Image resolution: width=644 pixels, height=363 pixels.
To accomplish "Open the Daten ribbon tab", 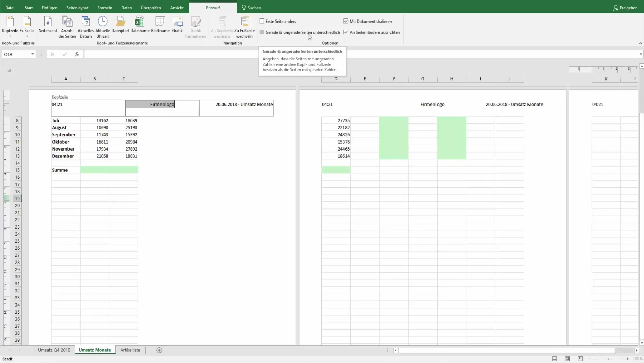I will pos(127,8).
